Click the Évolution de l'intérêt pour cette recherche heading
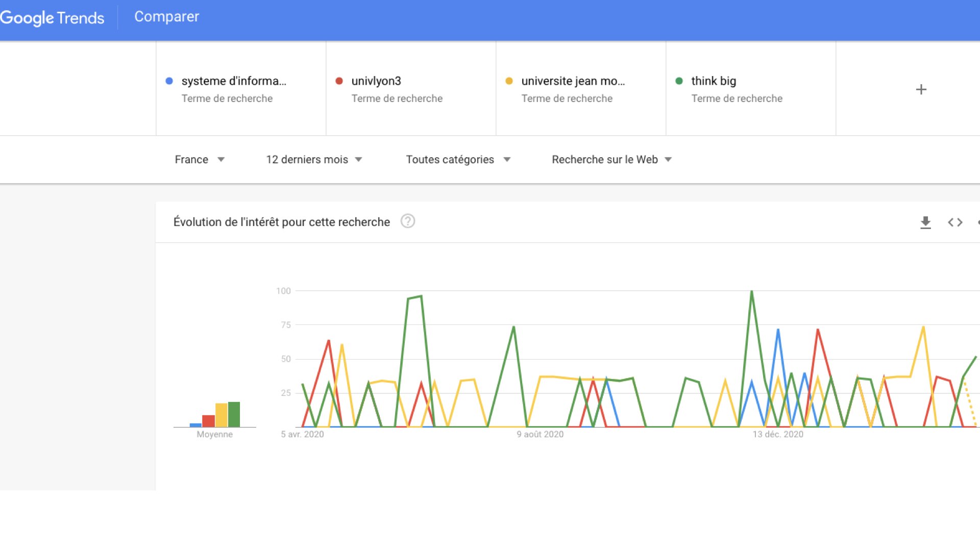Image resolution: width=980 pixels, height=551 pixels. (282, 222)
